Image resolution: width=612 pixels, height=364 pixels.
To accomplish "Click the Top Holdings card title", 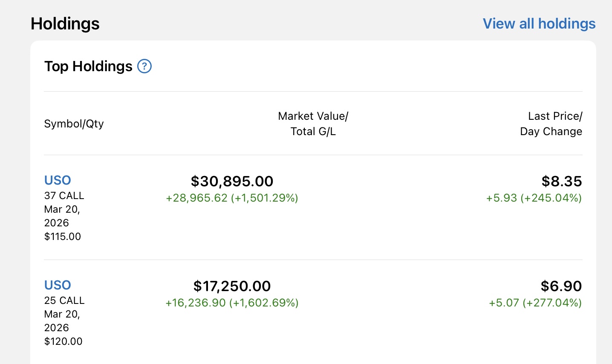I will point(88,66).
